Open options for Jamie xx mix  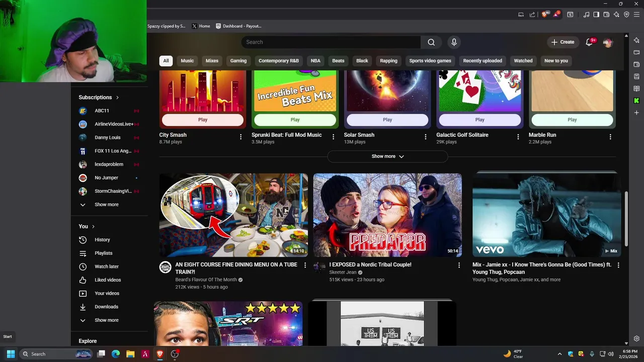[x=618, y=265]
